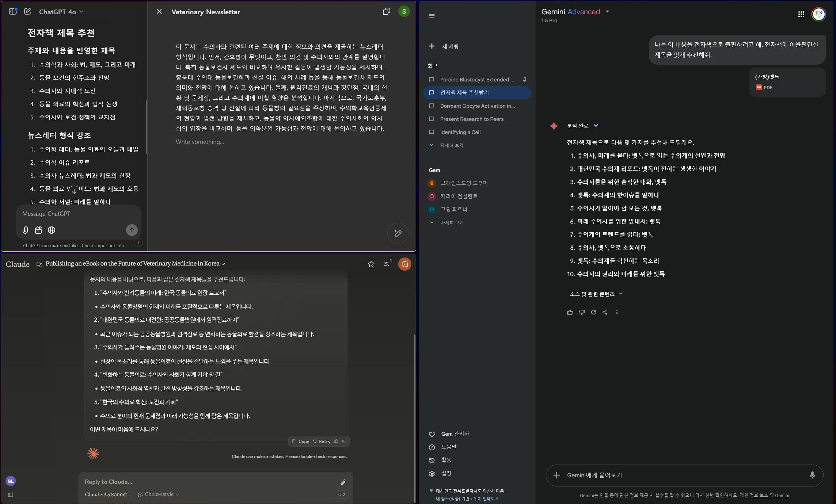836x504 pixels.
Task: Open Present Research to Peers chat
Action: (477, 119)
